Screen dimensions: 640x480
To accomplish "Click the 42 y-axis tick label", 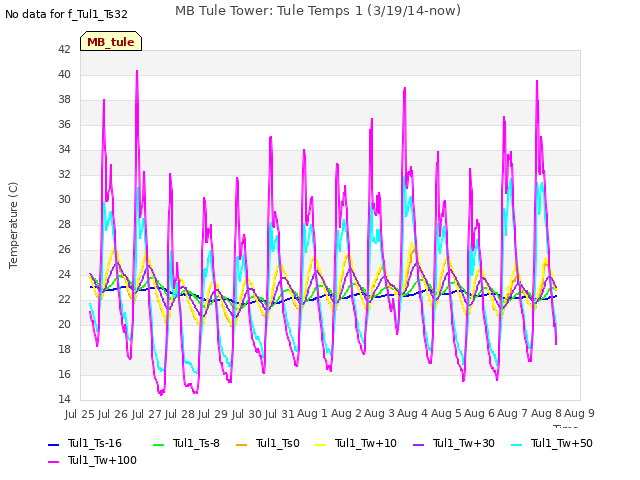I will click(x=64, y=49).
